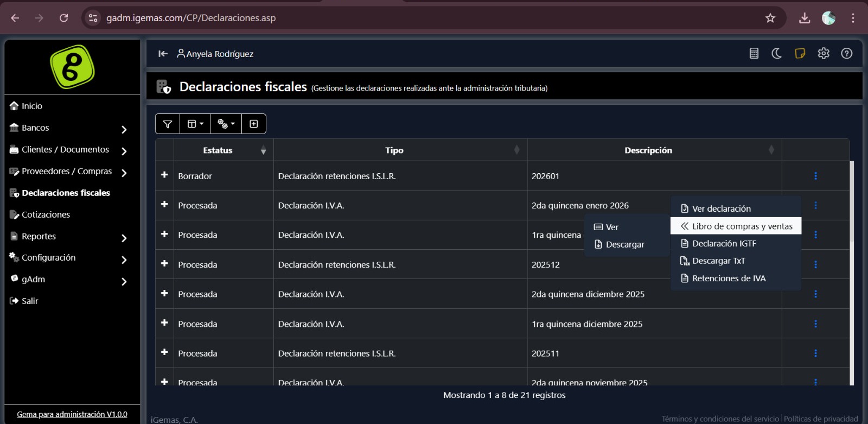Toggle dark mode with the moon icon
This screenshot has width=868, height=424.
coord(776,53)
